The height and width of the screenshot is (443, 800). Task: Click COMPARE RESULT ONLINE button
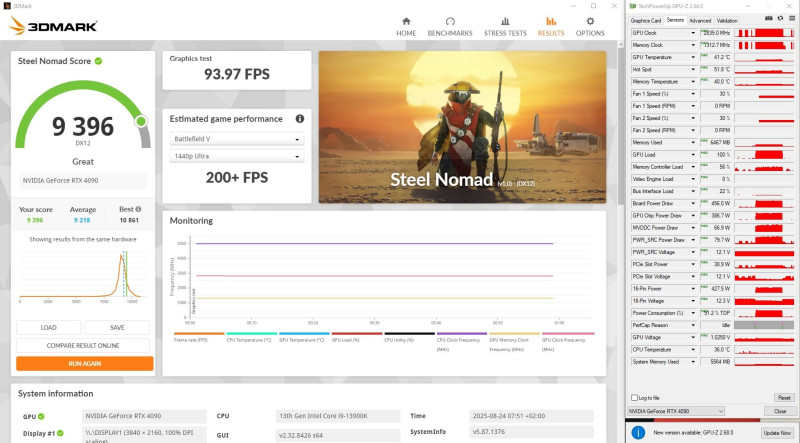coord(83,346)
